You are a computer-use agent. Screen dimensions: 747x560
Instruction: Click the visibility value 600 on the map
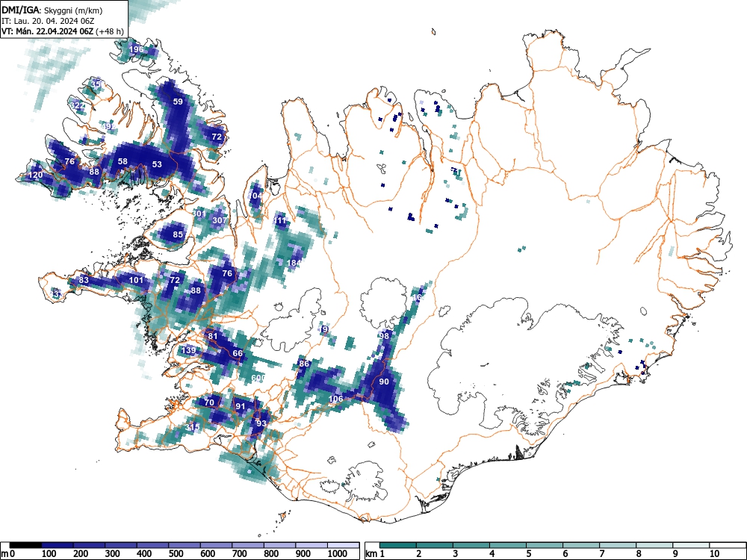258,378
